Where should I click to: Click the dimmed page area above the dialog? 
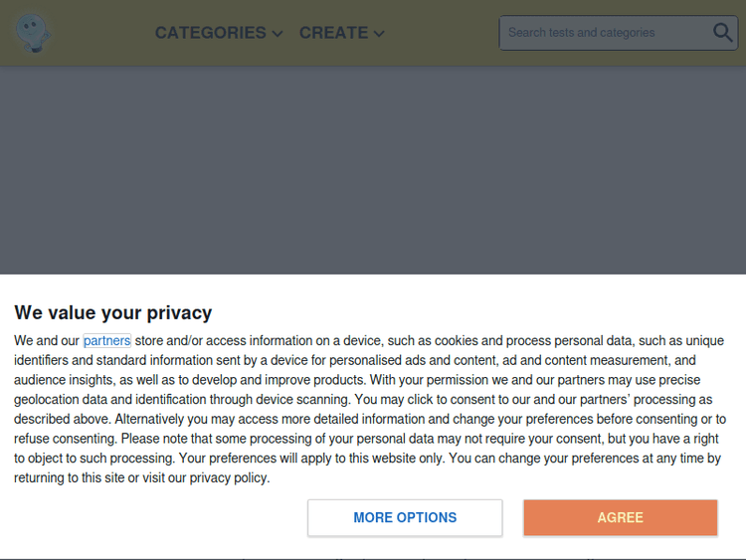coord(373,169)
